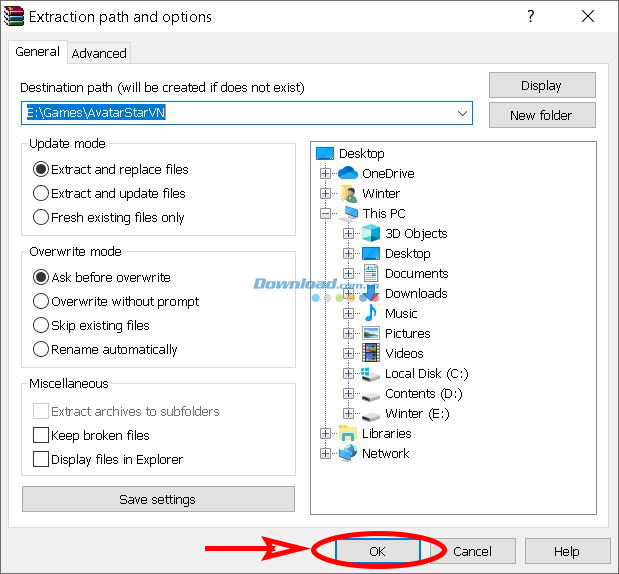This screenshot has height=574, width=619.
Task: Click the 3D Objects cube icon
Action: pos(371,233)
